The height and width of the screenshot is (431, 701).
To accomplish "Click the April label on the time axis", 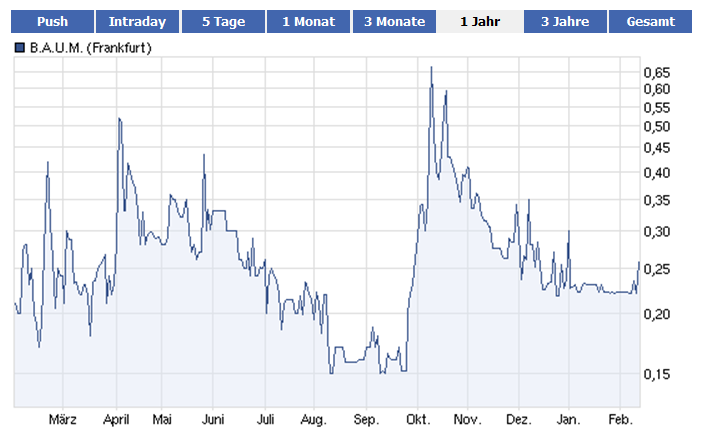I will pos(117,419).
